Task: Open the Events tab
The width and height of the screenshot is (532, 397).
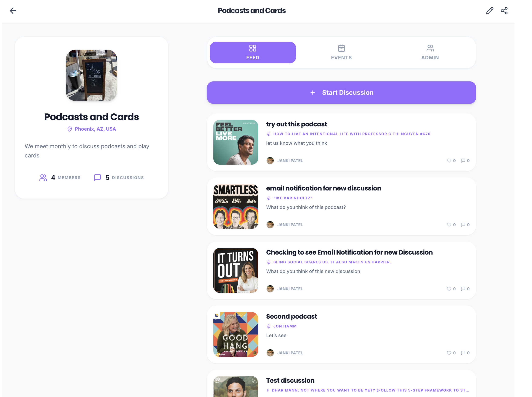Action: coord(341,52)
